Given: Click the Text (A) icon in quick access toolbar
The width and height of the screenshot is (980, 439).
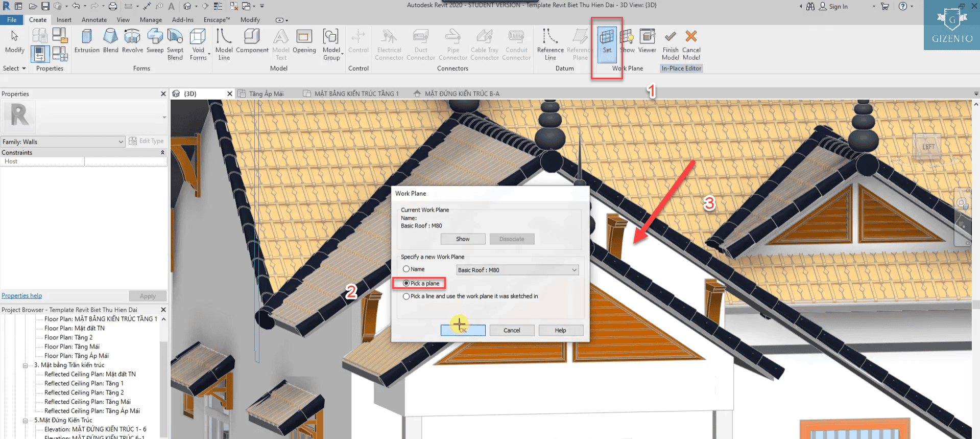Looking at the screenshot, I should click(x=172, y=6).
